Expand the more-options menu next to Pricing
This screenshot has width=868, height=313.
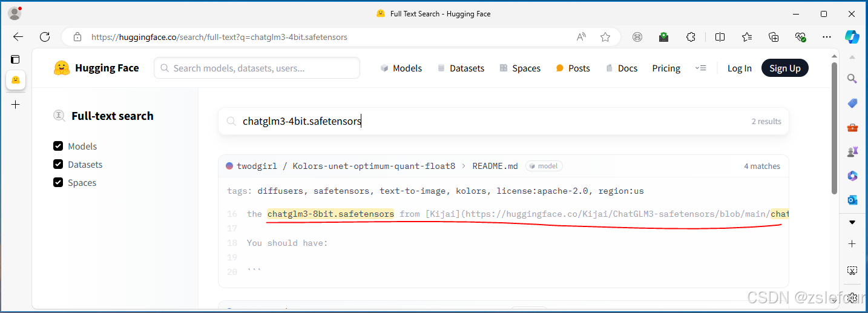click(700, 68)
